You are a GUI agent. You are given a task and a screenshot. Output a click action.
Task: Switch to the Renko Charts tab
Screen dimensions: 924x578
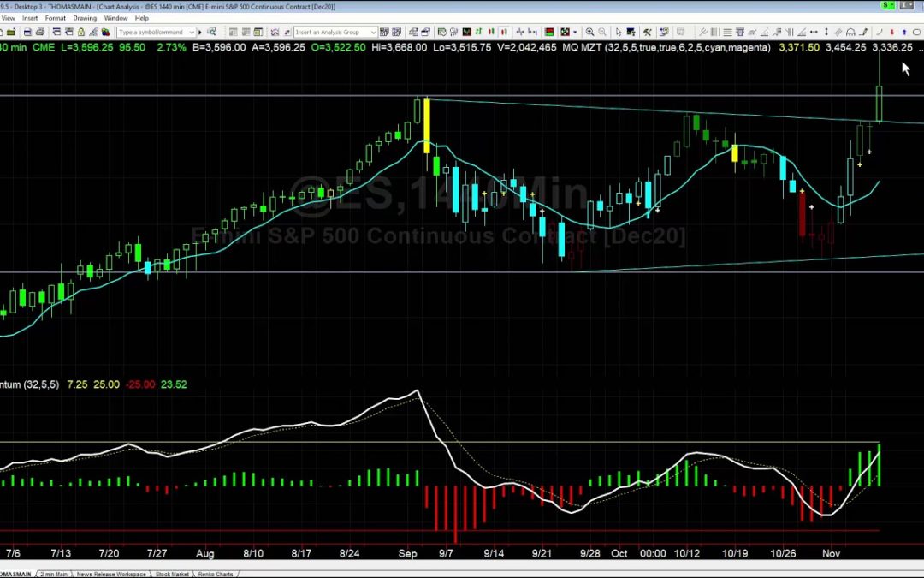pyautogui.click(x=214, y=574)
